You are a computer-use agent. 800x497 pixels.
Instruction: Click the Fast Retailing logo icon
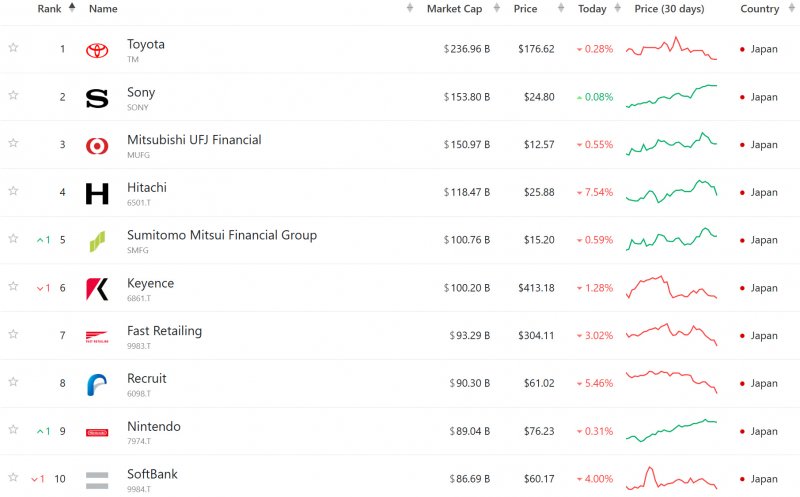pyautogui.click(x=97, y=337)
